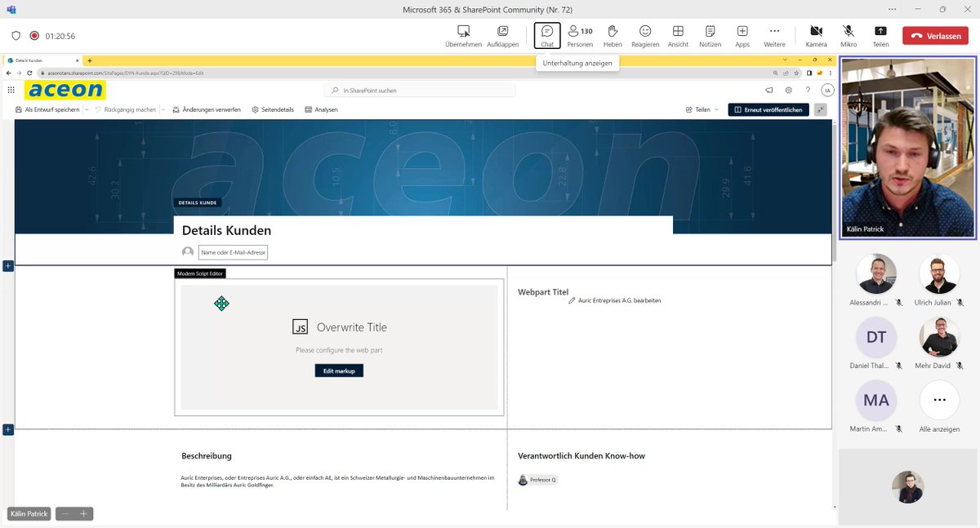The width and height of the screenshot is (980, 528).
Task: Click DT Daniel participant avatar
Action: point(876,337)
